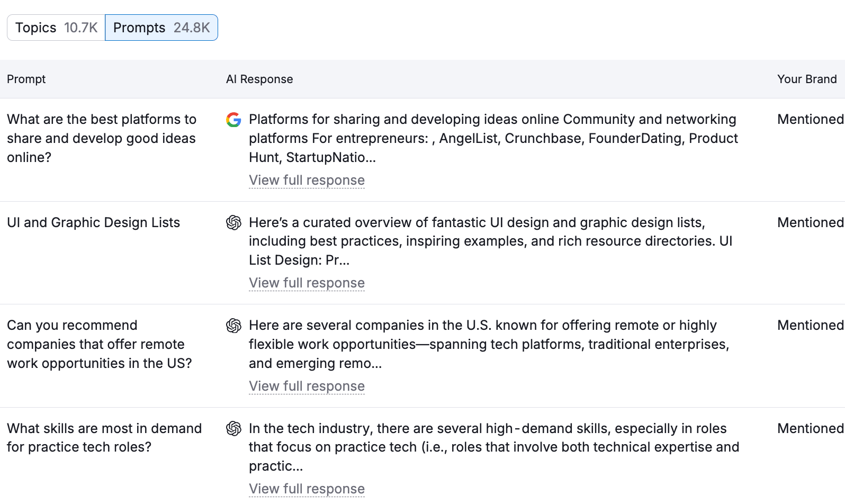
Task: View full response for platforms to share ideas
Action: (x=307, y=181)
